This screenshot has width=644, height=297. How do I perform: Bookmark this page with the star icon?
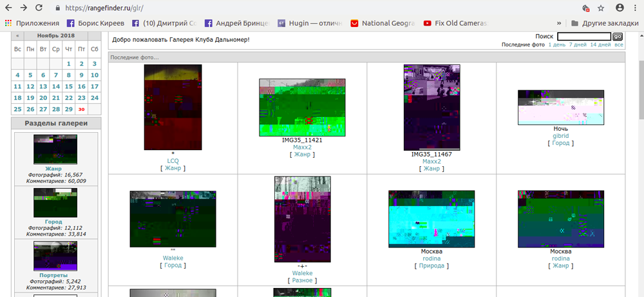tap(601, 8)
